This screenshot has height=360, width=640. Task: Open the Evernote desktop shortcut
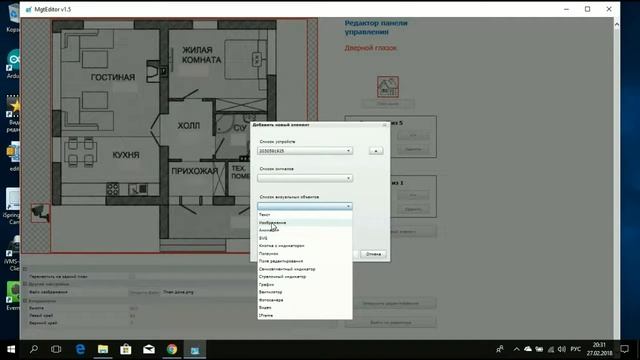[13, 296]
